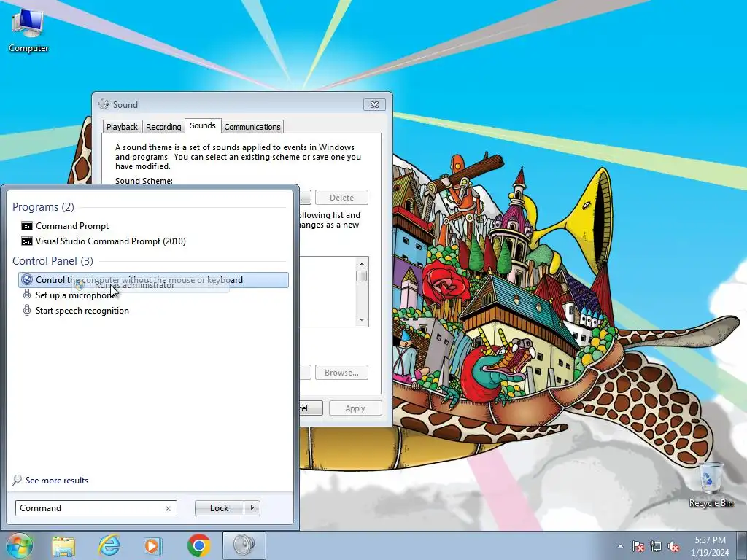Show hidden system tray icons
Image resolution: width=747 pixels, height=560 pixels.
(620, 546)
